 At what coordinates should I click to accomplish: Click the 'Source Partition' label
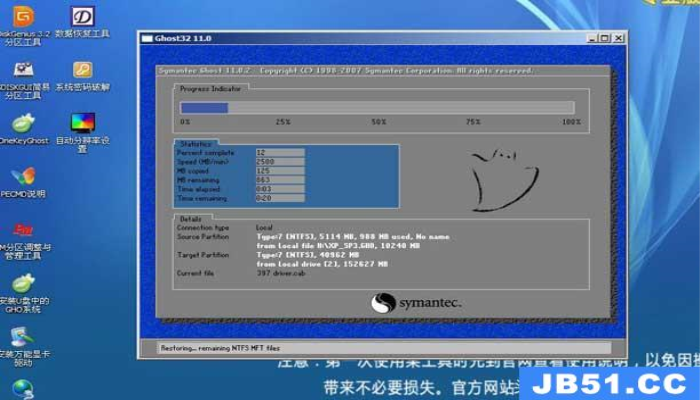tap(203, 237)
